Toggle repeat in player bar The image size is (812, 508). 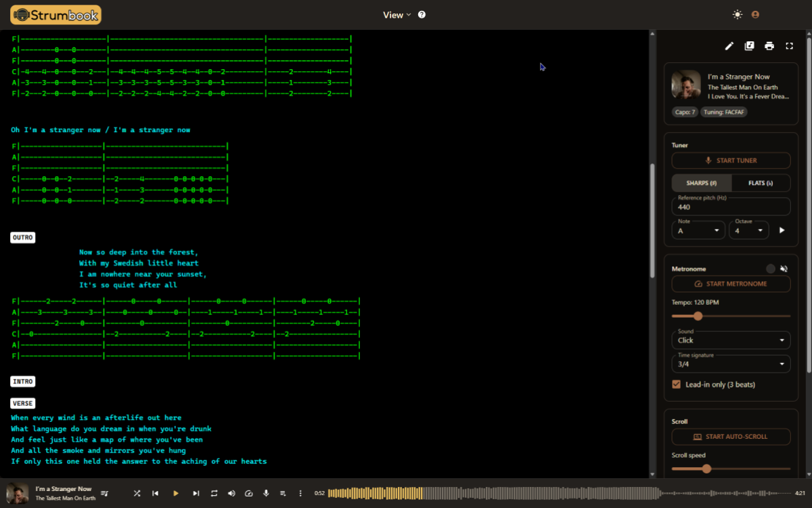[215, 493]
